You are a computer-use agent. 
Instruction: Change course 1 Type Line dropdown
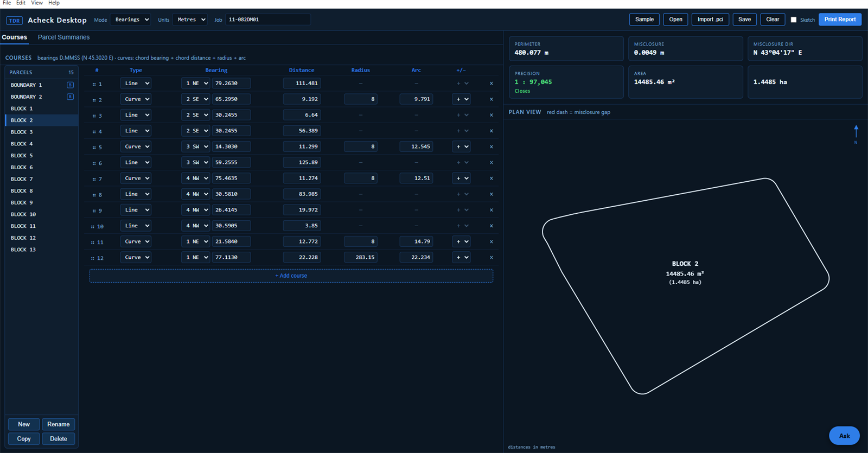tap(136, 84)
